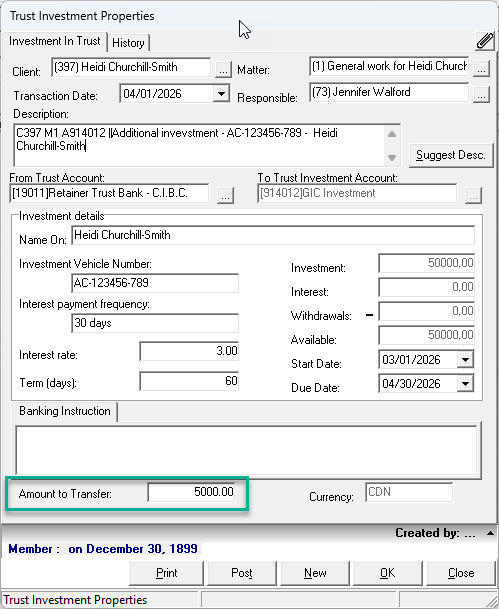
Task: Click the Available amount field
Action: point(426,335)
